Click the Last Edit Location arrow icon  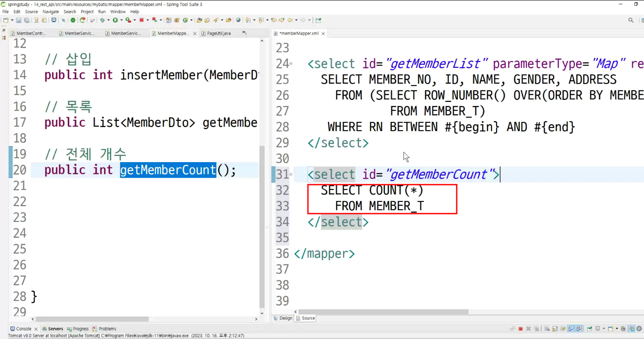coord(274,20)
